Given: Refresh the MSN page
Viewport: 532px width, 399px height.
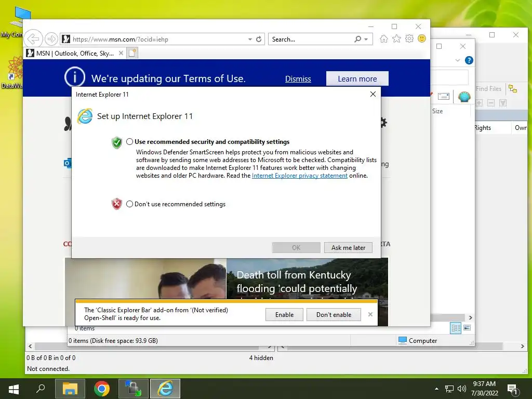Looking at the screenshot, I should tap(259, 39).
